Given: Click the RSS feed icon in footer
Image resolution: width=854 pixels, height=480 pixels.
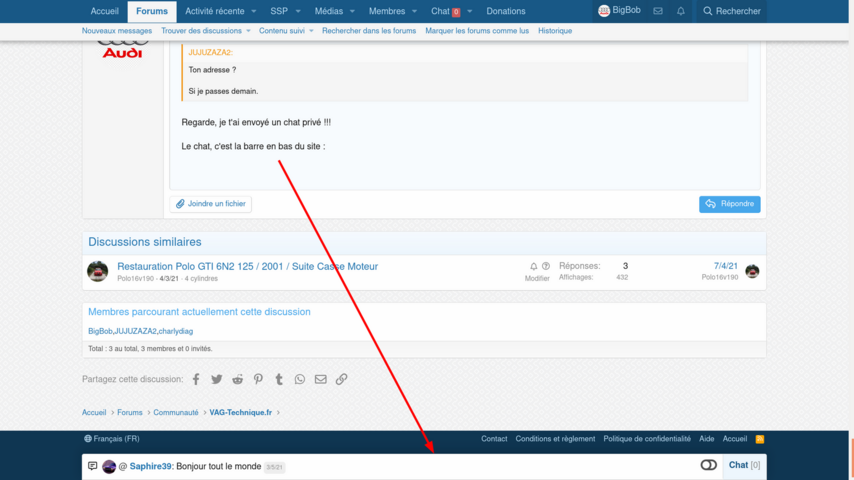Looking at the screenshot, I should point(760,439).
